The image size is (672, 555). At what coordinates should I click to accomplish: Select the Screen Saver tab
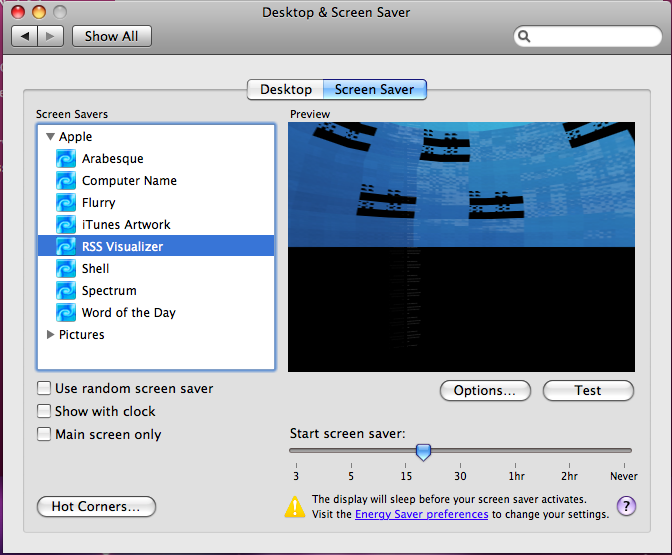point(375,89)
